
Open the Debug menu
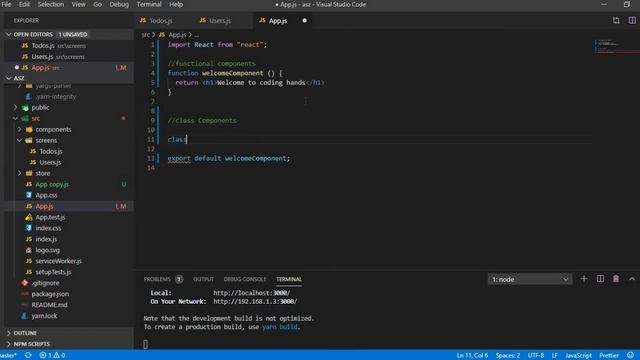coord(119,4)
